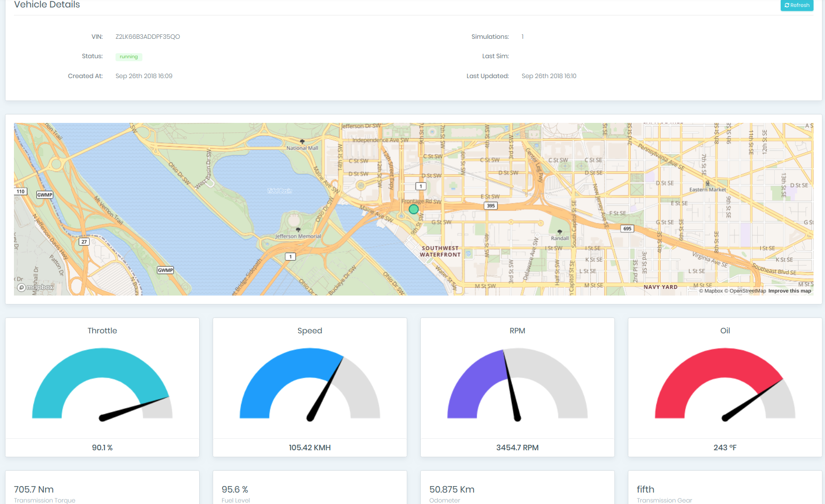Click the route 110 shield on map
This screenshot has width=825, height=504.
(x=20, y=192)
